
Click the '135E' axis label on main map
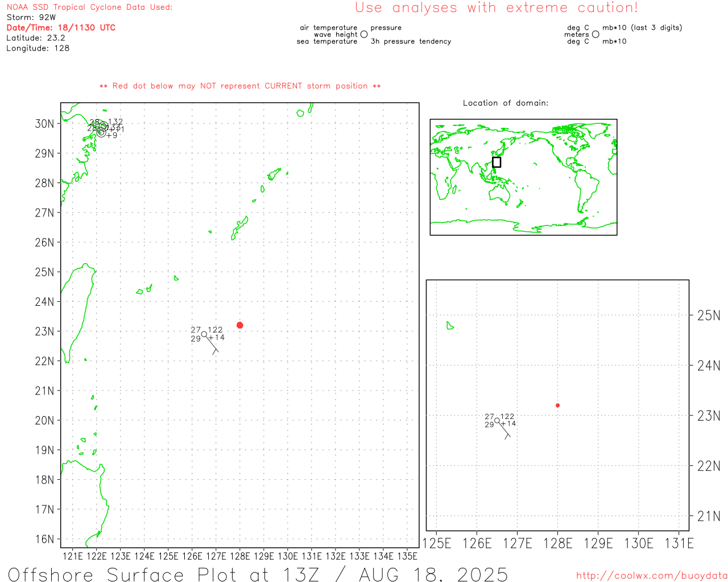point(407,556)
